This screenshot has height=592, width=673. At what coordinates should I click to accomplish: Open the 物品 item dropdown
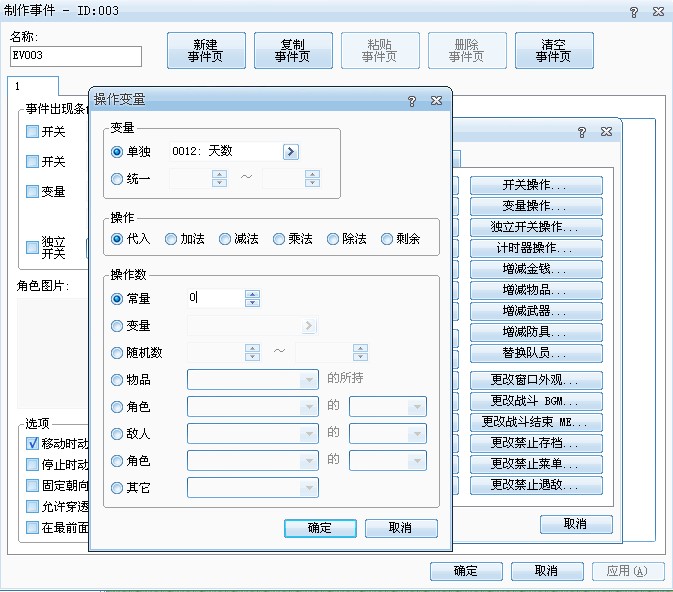(x=253, y=379)
